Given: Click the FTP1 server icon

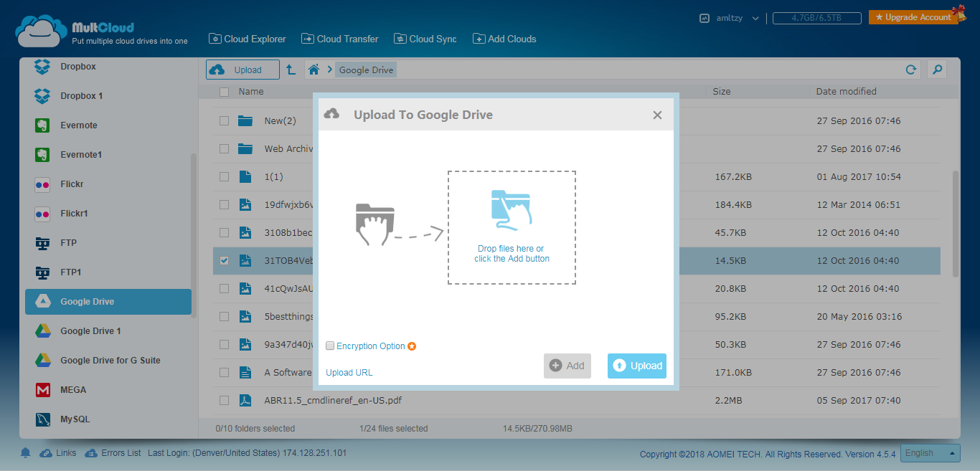Looking at the screenshot, I should (x=42, y=272).
